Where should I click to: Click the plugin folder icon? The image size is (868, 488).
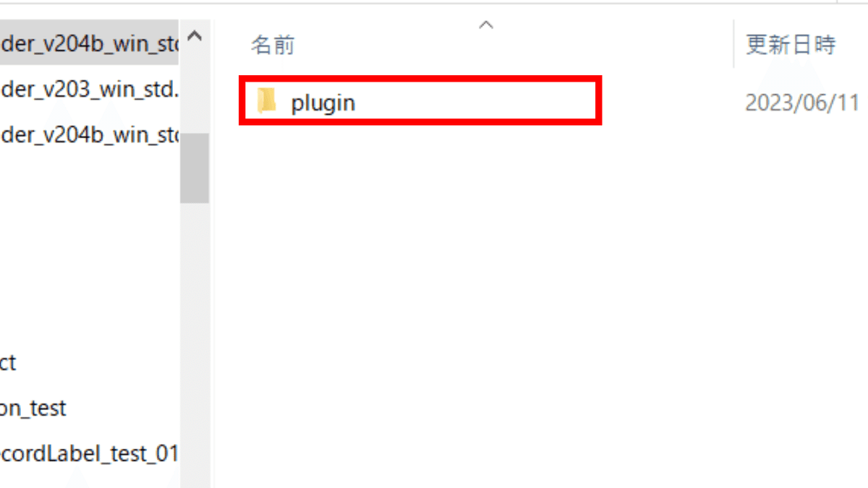[x=267, y=102]
